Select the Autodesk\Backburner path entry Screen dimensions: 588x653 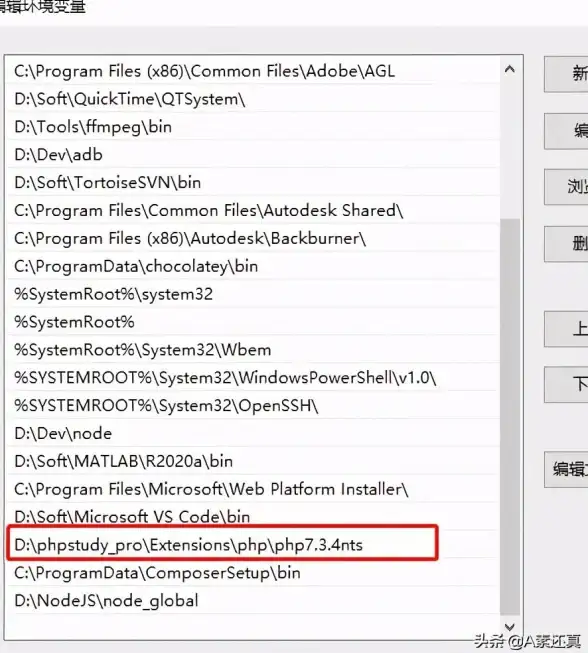point(253,239)
